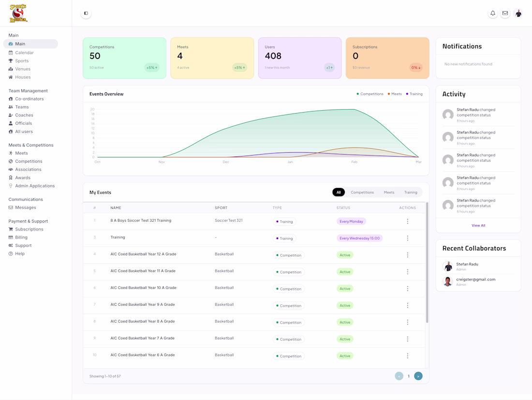Click the Billing card icon
The height and width of the screenshot is (400, 532).
[11, 237]
